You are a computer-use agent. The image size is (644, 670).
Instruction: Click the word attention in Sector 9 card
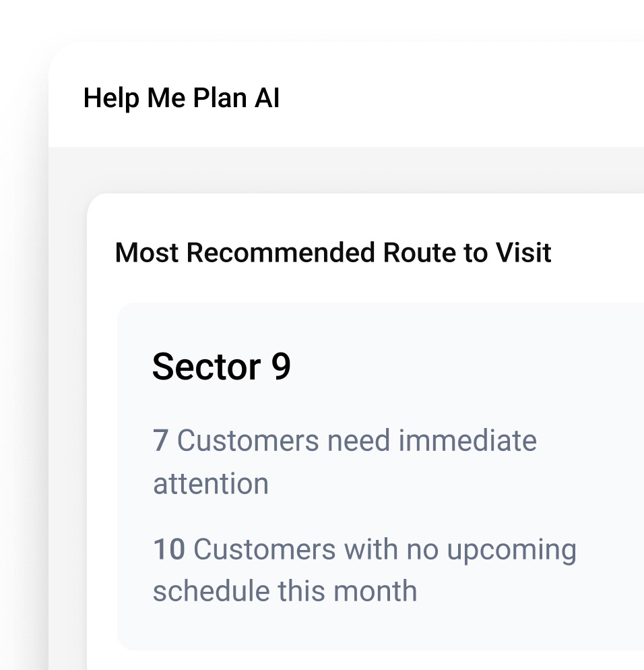(x=211, y=483)
